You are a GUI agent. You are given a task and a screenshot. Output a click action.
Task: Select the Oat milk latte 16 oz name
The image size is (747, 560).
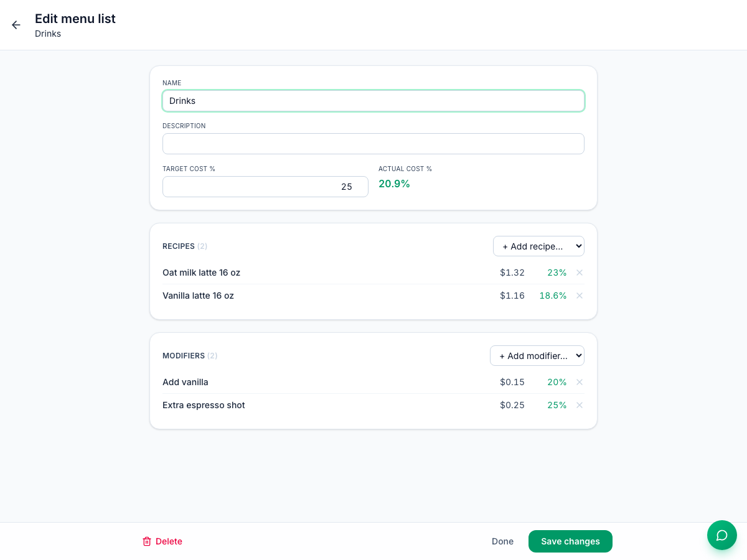201,273
